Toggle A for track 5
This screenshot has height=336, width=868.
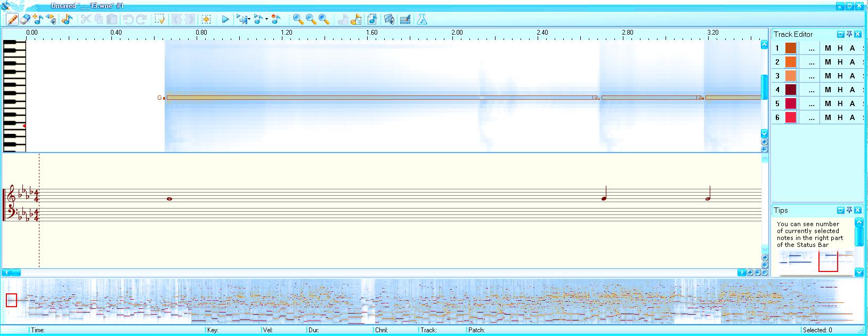[x=852, y=103]
